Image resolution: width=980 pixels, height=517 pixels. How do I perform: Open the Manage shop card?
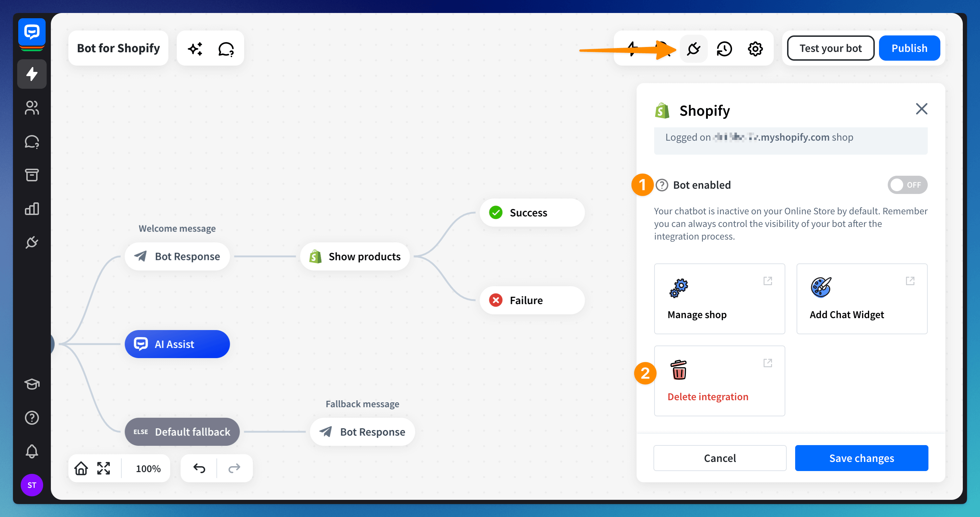click(719, 298)
